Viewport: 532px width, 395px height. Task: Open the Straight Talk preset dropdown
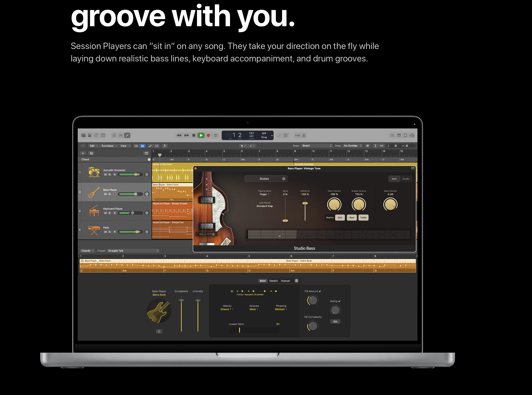point(133,251)
